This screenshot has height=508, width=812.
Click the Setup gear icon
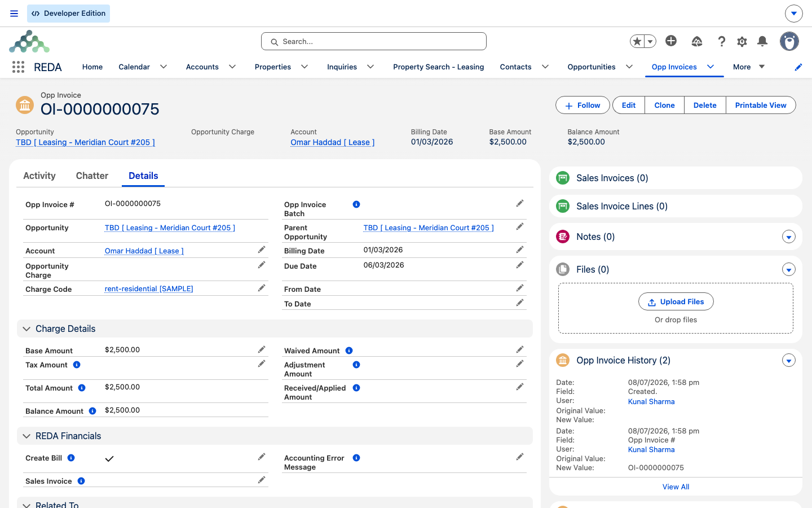point(742,41)
